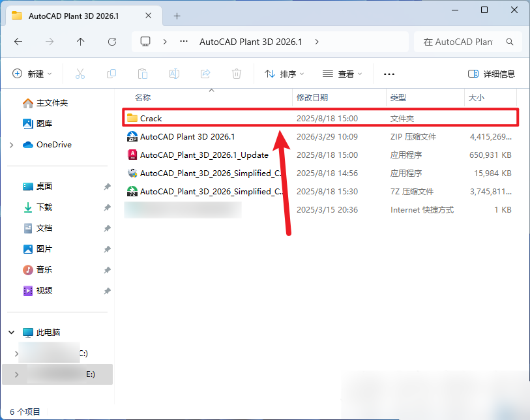The width and height of the screenshot is (530, 420).
Task: Open the 查看 (View) dropdown
Action: click(342, 74)
